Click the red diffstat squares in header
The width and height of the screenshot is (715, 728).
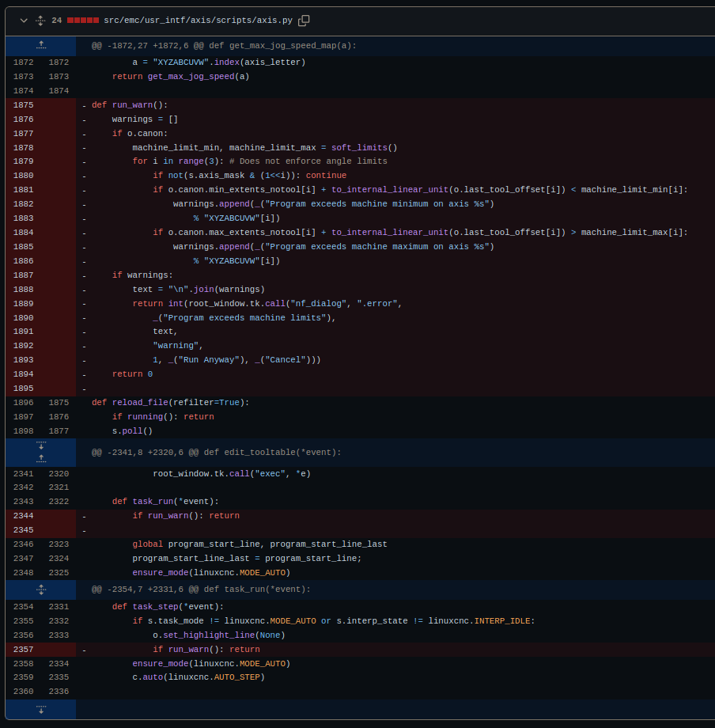pyautogui.click(x=83, y=21)
